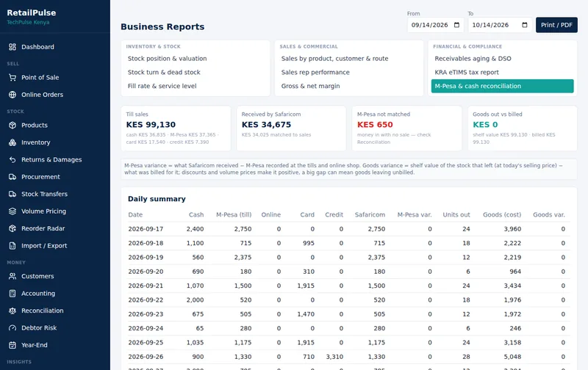The image size is (588, 370).
Task: Open Customers in the sidebar
Action: click(x=55, y=276)
